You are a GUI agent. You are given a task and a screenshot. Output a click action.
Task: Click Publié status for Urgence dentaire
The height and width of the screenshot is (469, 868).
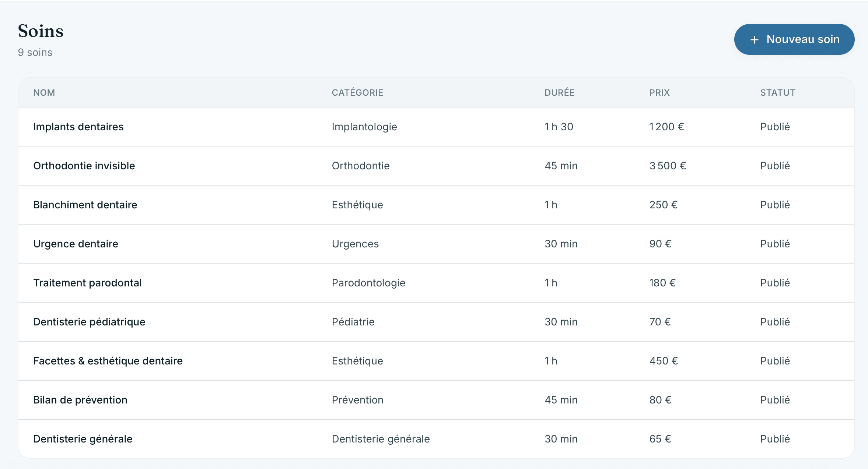pos(775,244)
